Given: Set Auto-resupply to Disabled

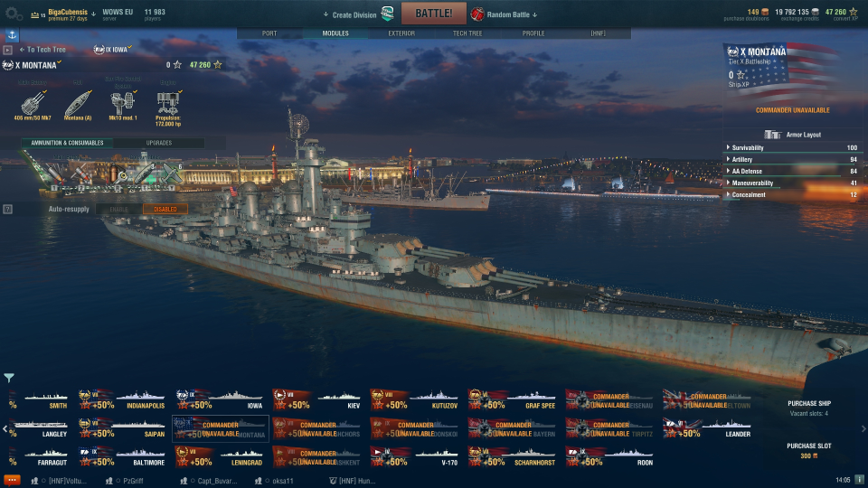Looking at the screenshot, I should click(165, 209).
